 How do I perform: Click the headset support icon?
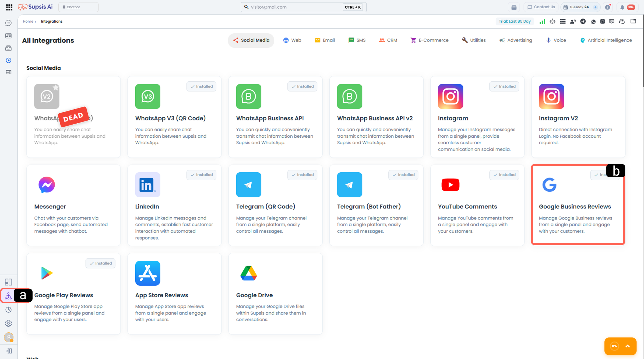(622, 22)
